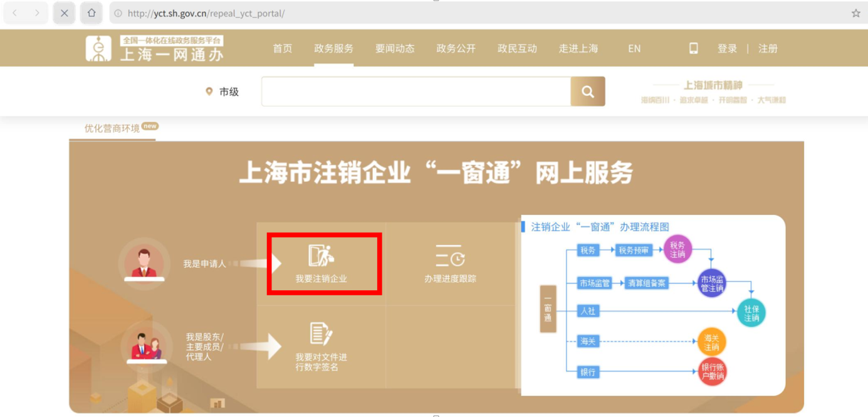Select the 优化营商环境 tab
The width and height of the screenshot is (868, 417).
pos(112,129)
